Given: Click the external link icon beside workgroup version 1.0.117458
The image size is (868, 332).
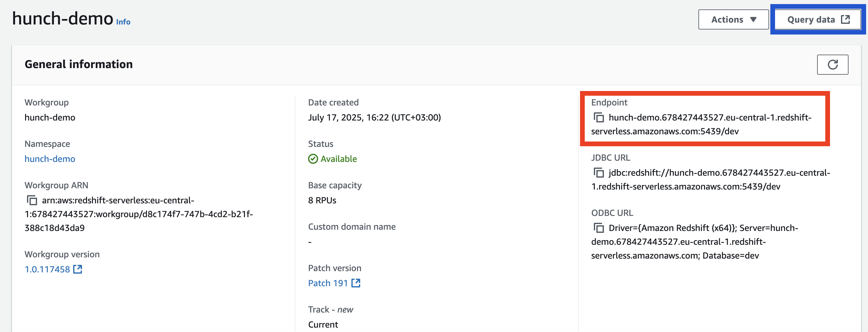Looking at the screenshot, I should click(78, 269).
